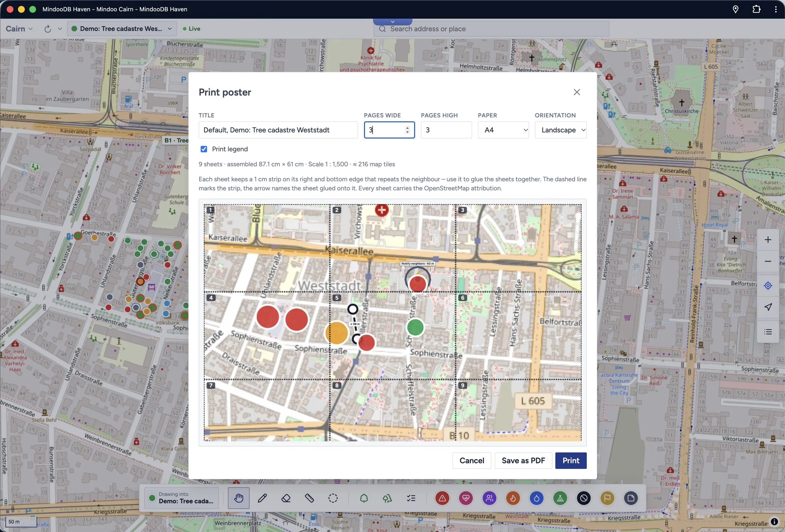Pick the orange fire marker
785x532 pixels.
click(x=513, y=498)
